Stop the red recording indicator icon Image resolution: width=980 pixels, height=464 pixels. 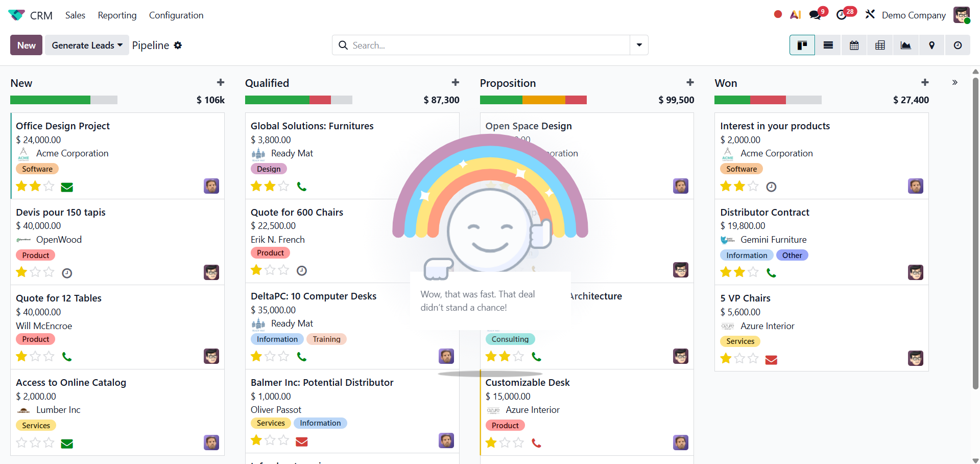(778, 14)
